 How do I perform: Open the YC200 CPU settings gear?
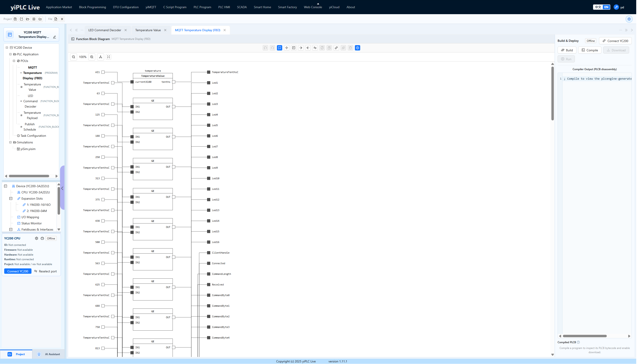[x=37, y=239]
